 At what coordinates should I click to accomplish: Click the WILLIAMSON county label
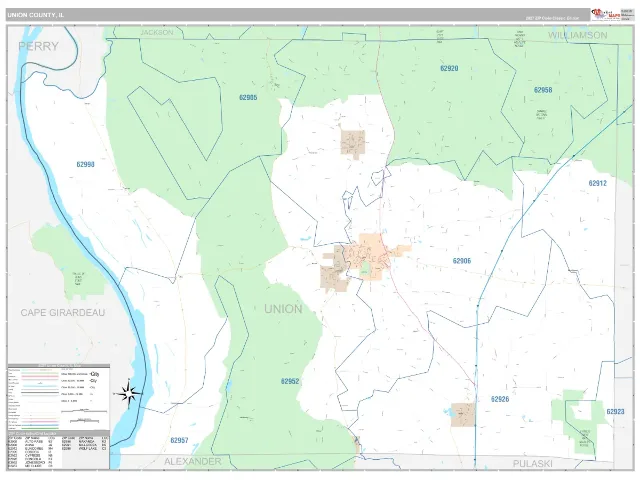tap(578, 35)
